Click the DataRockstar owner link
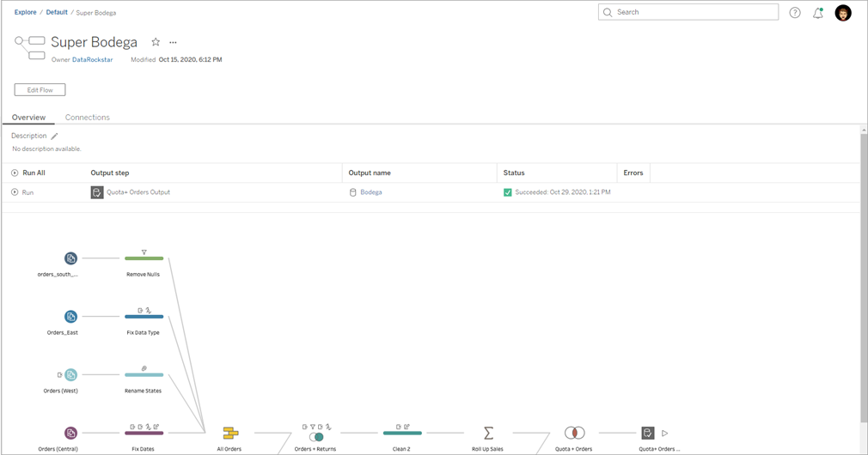The width and height of the screenshot is (868, 455). (93, 60)
